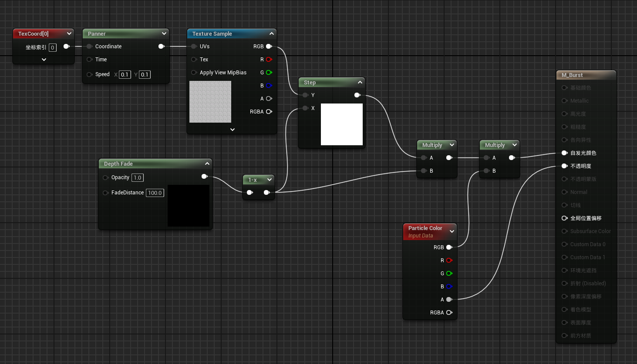637x364 pixels.
Task: Click Panner Speed input pin
Action: pos(89,74)
